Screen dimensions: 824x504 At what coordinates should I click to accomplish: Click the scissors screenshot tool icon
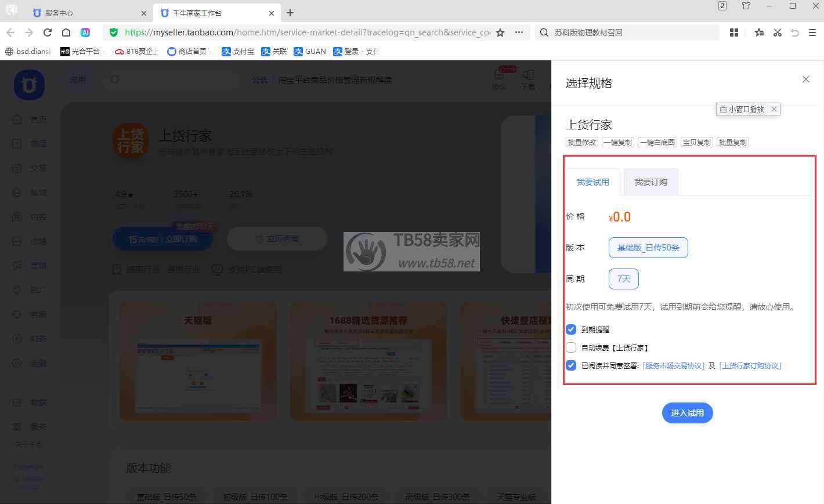click(778, 32)
